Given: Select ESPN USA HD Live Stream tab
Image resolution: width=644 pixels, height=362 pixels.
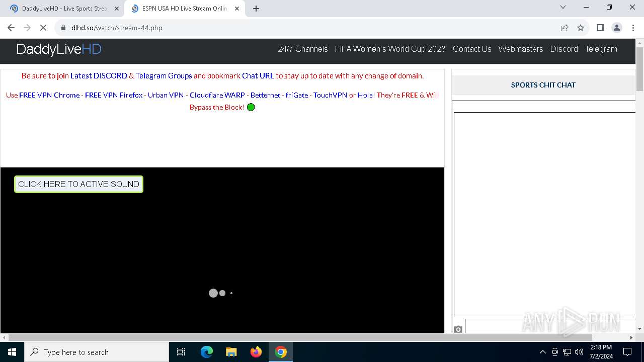Looking at the screenshot, I should pos(184,9).
